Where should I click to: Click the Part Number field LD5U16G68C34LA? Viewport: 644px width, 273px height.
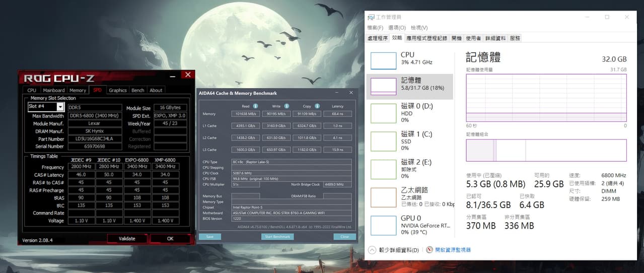[95, 139]
